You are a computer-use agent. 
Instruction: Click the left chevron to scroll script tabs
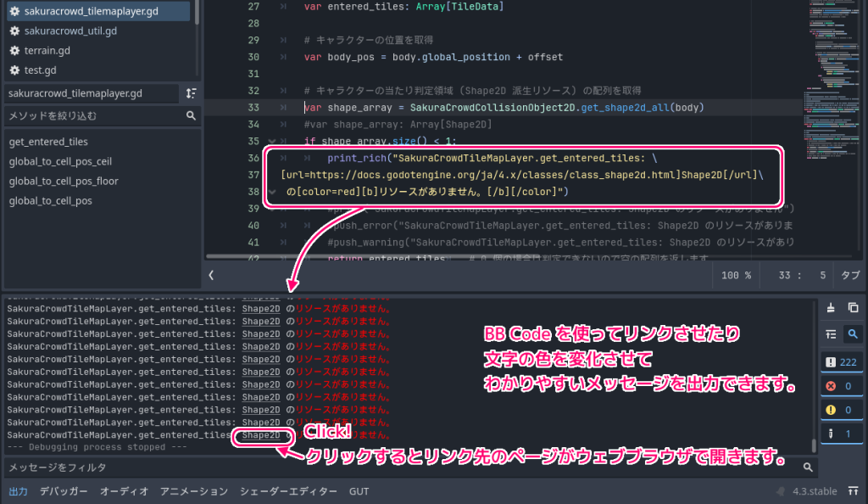212,274
